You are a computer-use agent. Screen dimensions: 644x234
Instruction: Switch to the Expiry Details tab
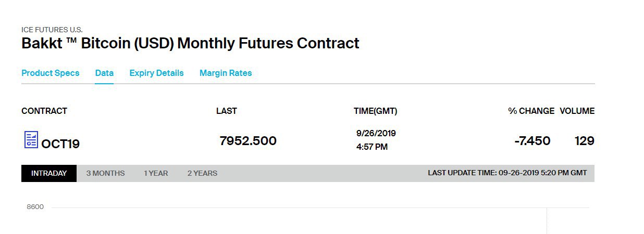[156, 73]
